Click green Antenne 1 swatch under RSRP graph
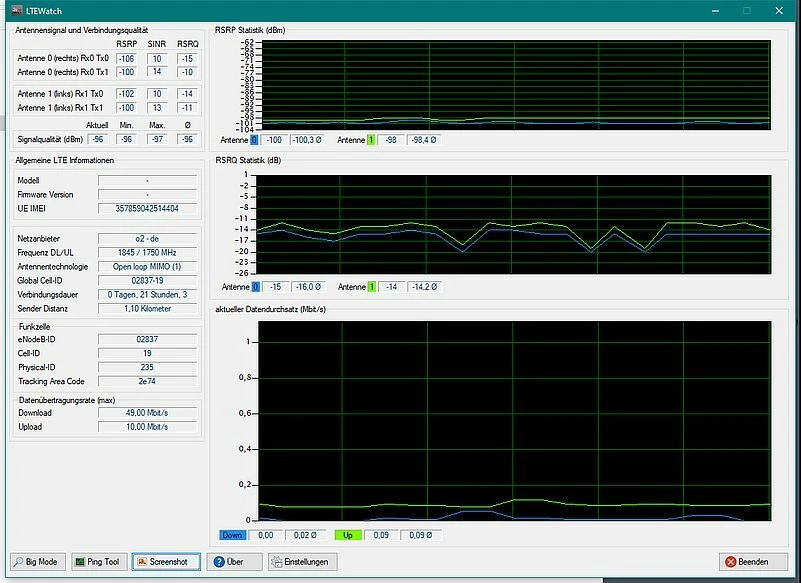Viewport: 801px width, 583px height. click(371, 140)
